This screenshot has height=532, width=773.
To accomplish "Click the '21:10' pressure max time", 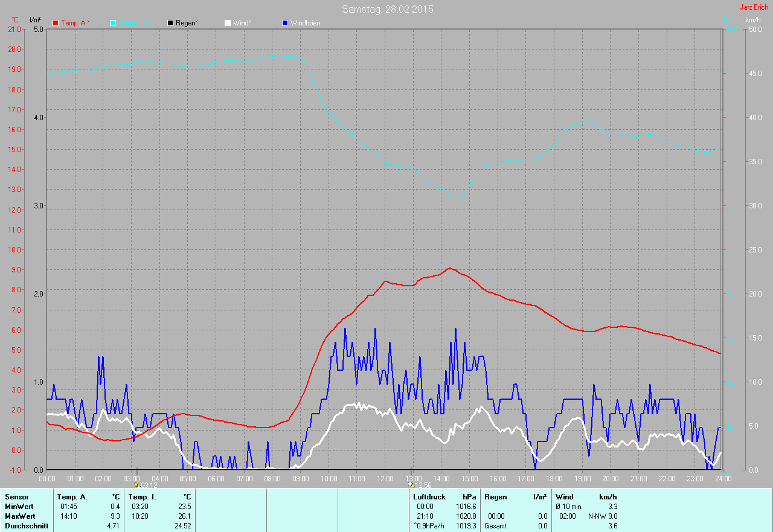I will [425, 516].
